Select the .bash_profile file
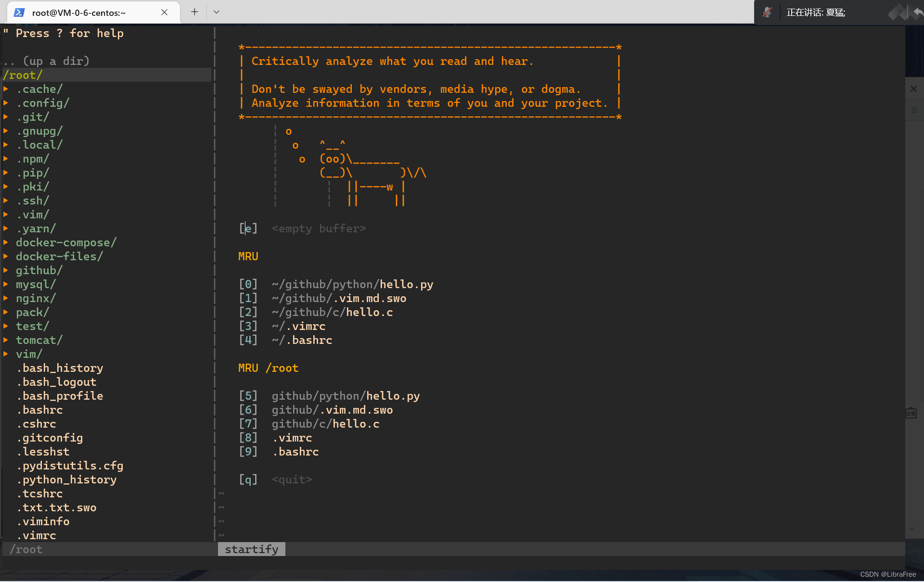 tap(60, 396)
